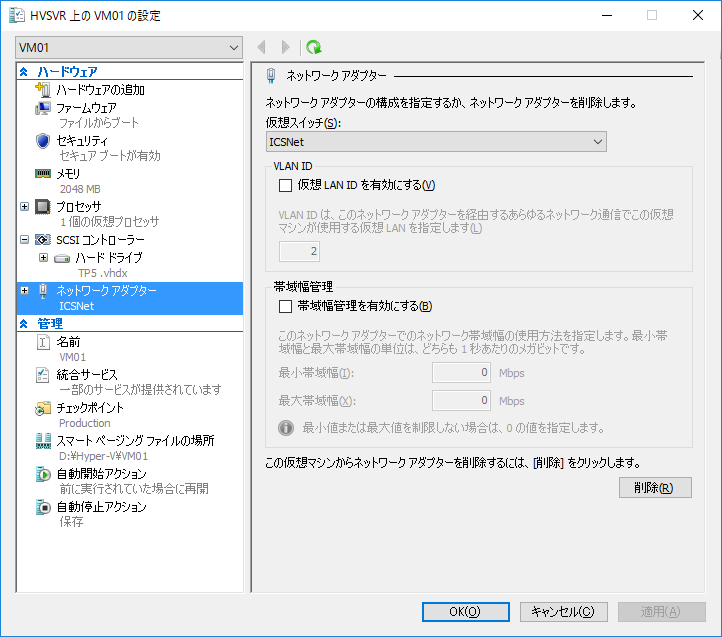Collapse the 管理 section chevron
722x637 pixels.
click(24, 324)
